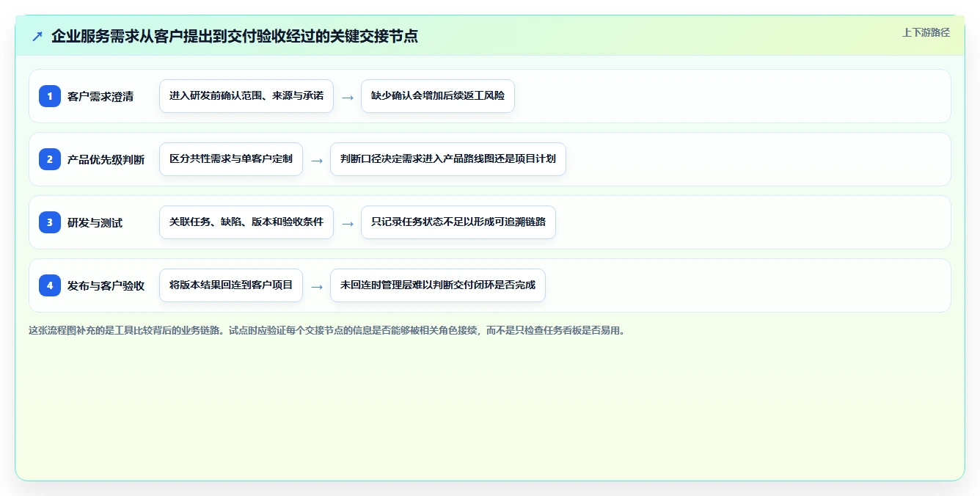Click the 发布与客户验收 step label
The image size is (980, 496).
tap(106, 285)
